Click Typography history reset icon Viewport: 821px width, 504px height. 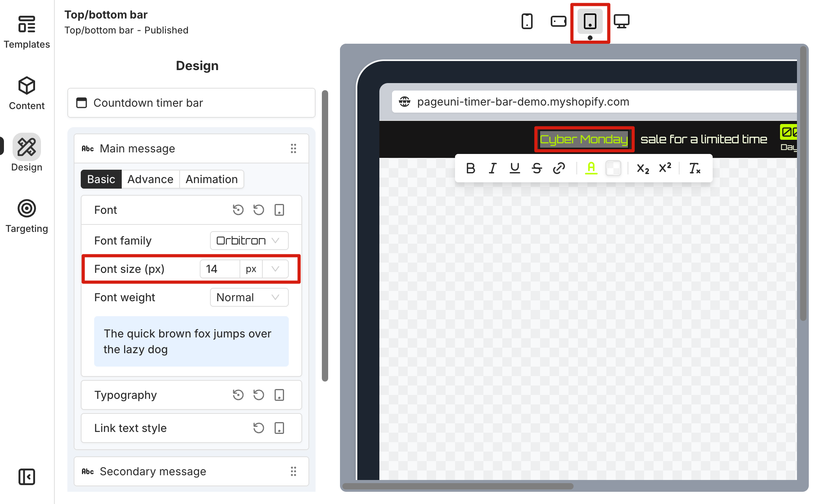tap(238, 395)
